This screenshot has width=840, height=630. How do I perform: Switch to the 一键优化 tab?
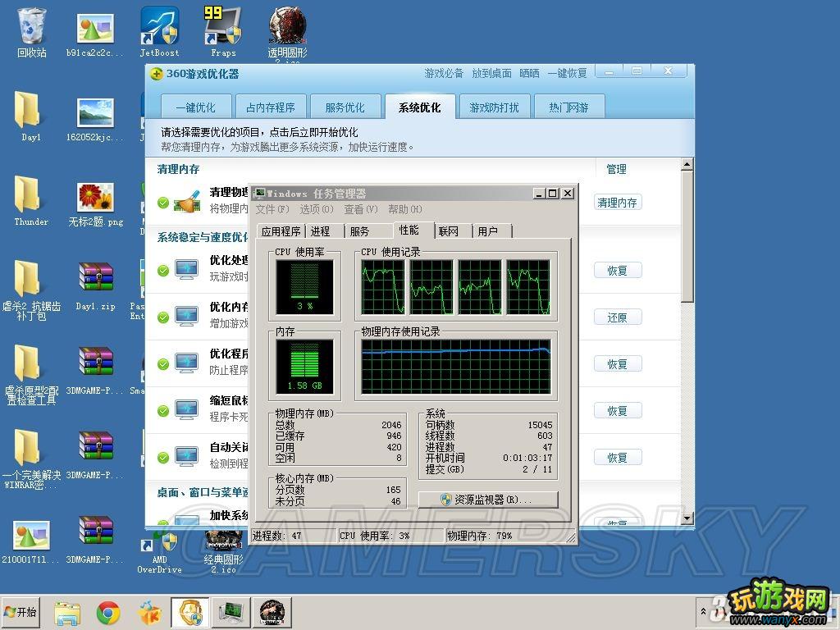(x=196, y=107)
